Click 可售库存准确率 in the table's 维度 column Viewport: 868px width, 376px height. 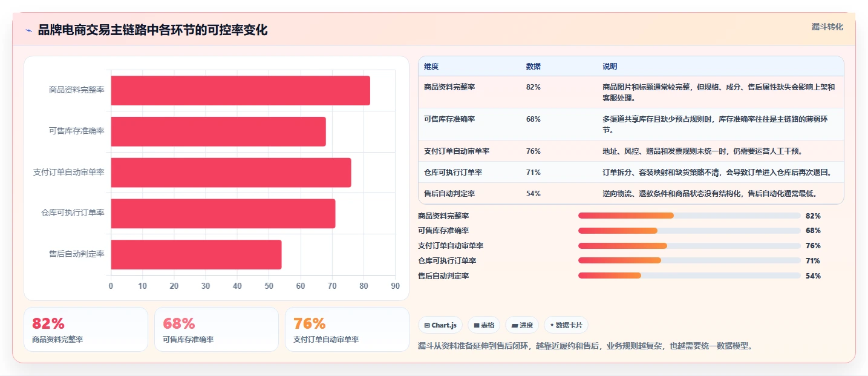pos(449,119)
